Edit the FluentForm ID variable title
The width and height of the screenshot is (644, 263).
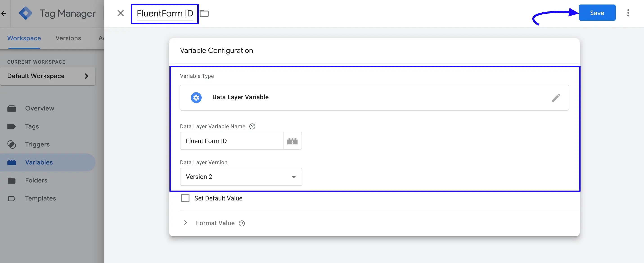pos(165,13)
